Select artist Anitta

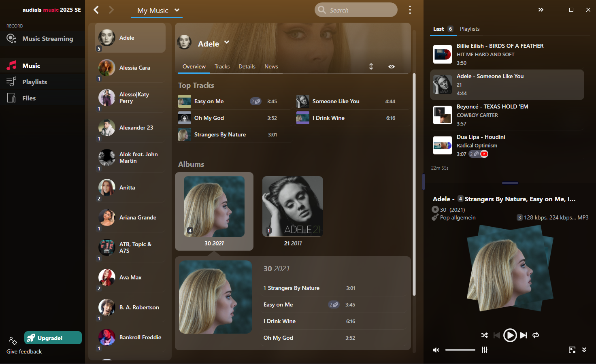click(130, 187)
